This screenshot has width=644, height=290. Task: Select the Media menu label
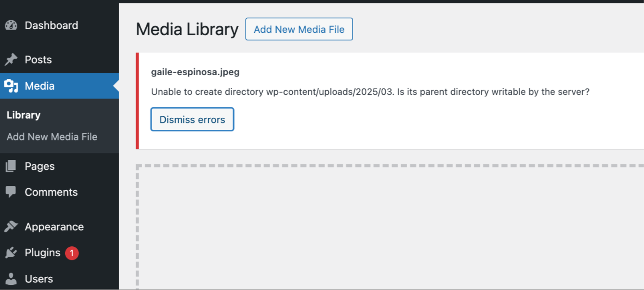[39, 86]
